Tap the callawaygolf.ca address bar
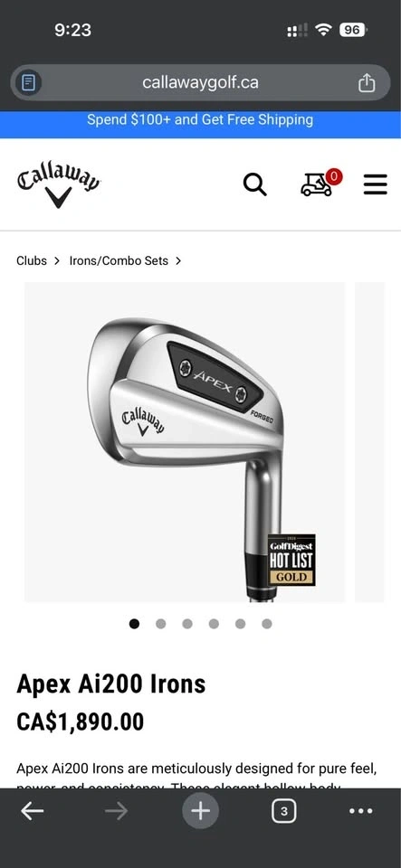Image resolution: width=401 pixels, height=868 pixels. 201,83
